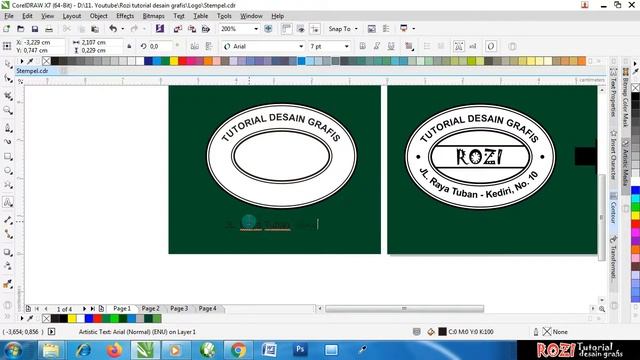This screenshot has height=360, width=640.
Task: Click the New document icon
Action: tap(7, 29)
